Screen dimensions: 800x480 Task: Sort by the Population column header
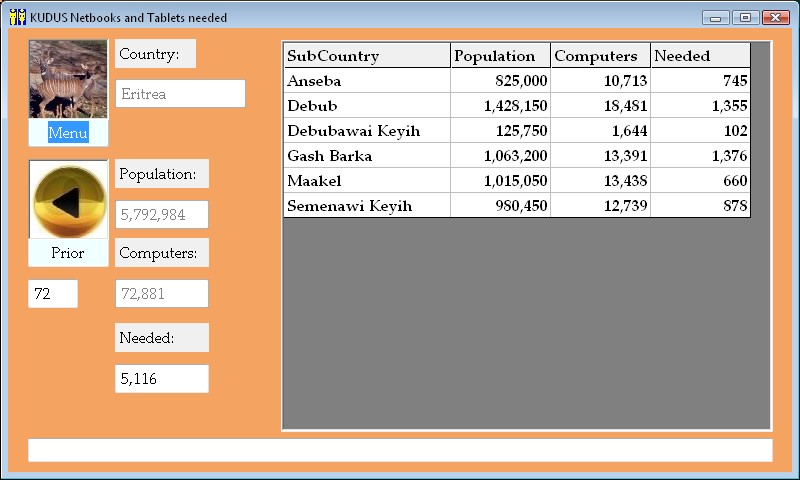tap(500, 55)
